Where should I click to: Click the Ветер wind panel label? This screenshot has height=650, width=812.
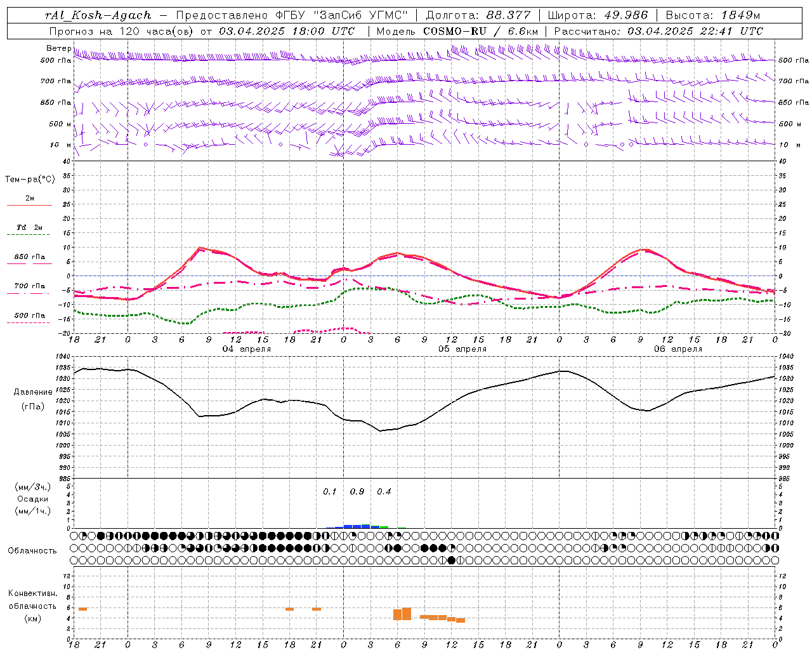(58, 48)
